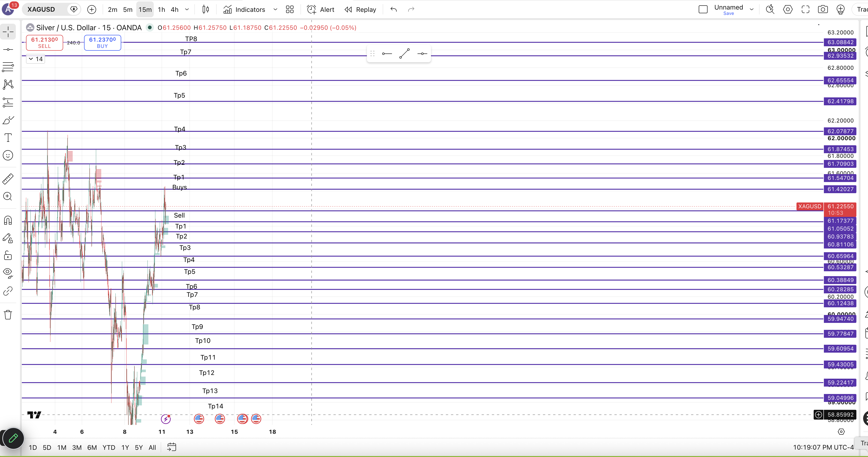This screenshot has width=868, height=457.
Task: Open forecasting and measurement tools
Action: [x=8, y=102]
